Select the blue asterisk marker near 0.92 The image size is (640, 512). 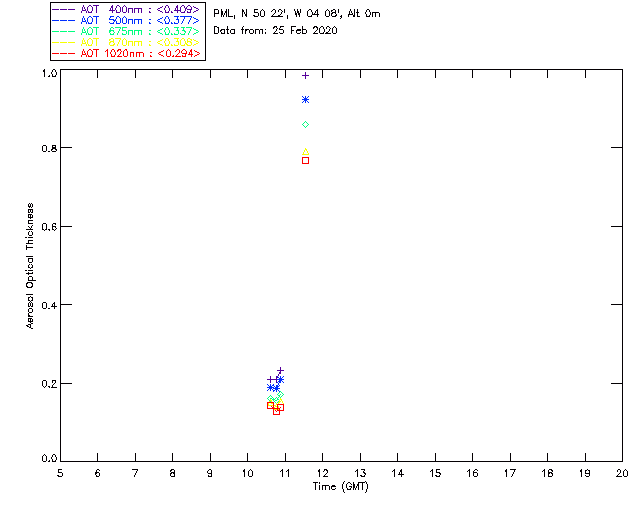pos(305,100)
